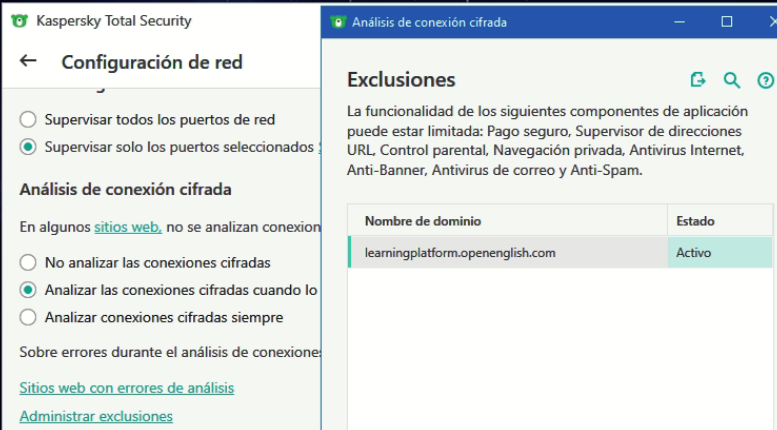Viewport: 777px width, 430px height.
Task: Click the export exclusions icon
Action: point(698,80)
